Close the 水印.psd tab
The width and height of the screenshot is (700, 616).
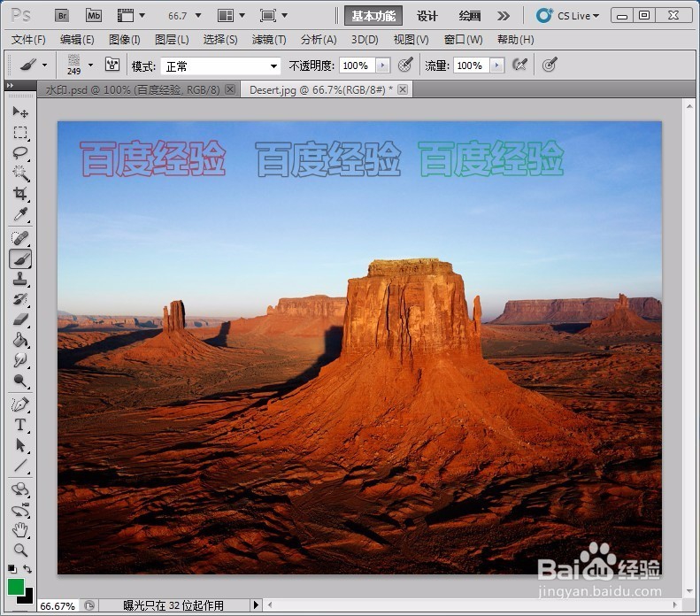[x=230, y=89]
